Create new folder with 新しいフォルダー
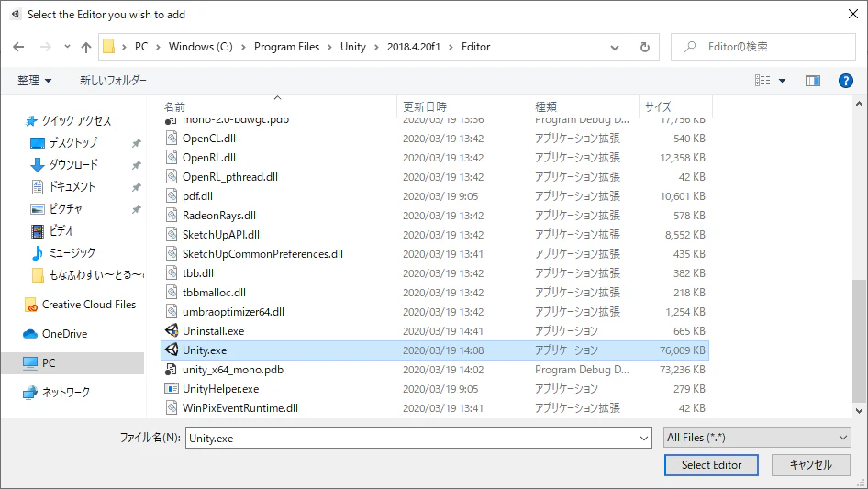 coord(113,81)
